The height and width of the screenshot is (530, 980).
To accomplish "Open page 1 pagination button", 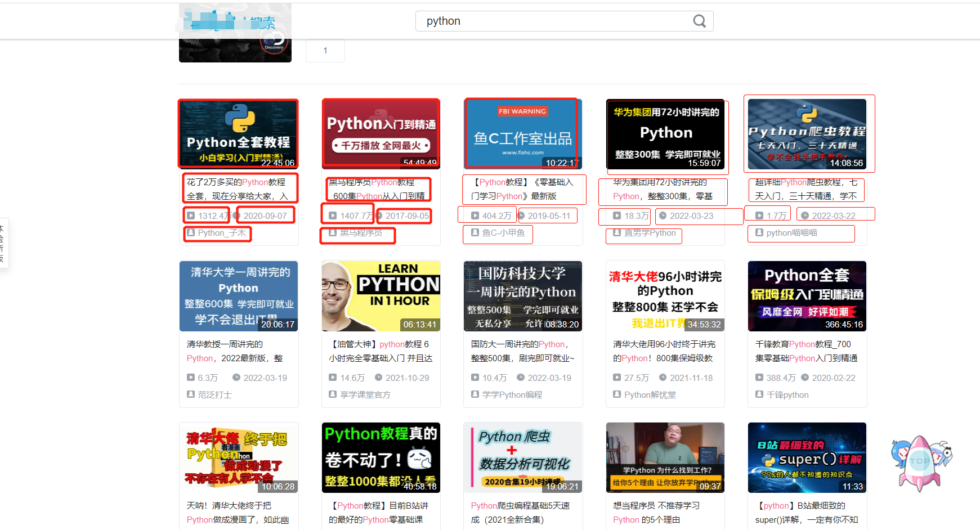I will pos(325,51).
